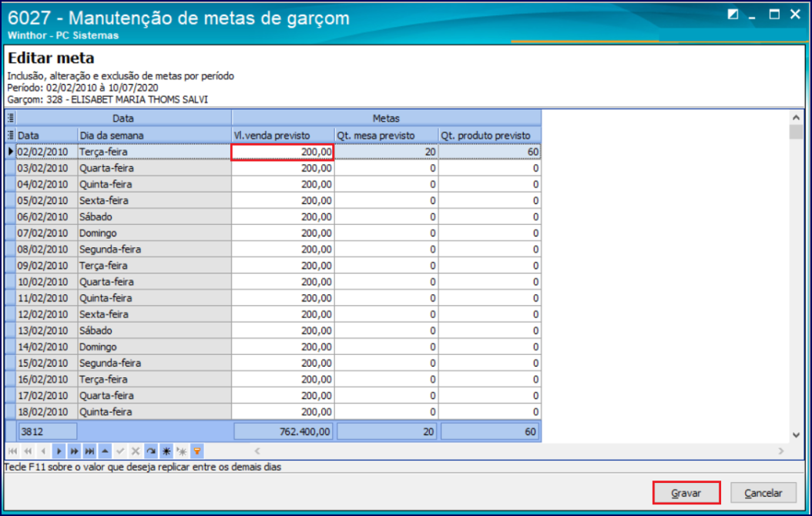Edit Qt. mesa previsto for 07/02/2010
Screen dimensions: 812x516
click(386, 233)
